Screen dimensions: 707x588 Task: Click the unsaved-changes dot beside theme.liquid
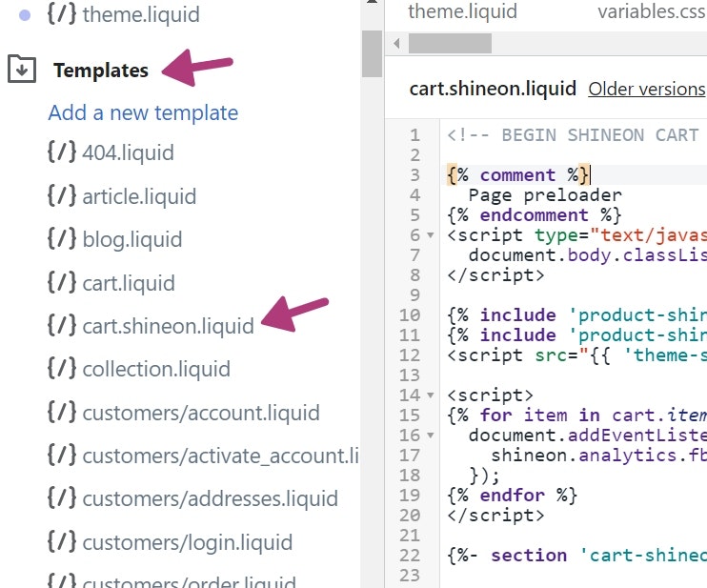click(x=25, y=15)
